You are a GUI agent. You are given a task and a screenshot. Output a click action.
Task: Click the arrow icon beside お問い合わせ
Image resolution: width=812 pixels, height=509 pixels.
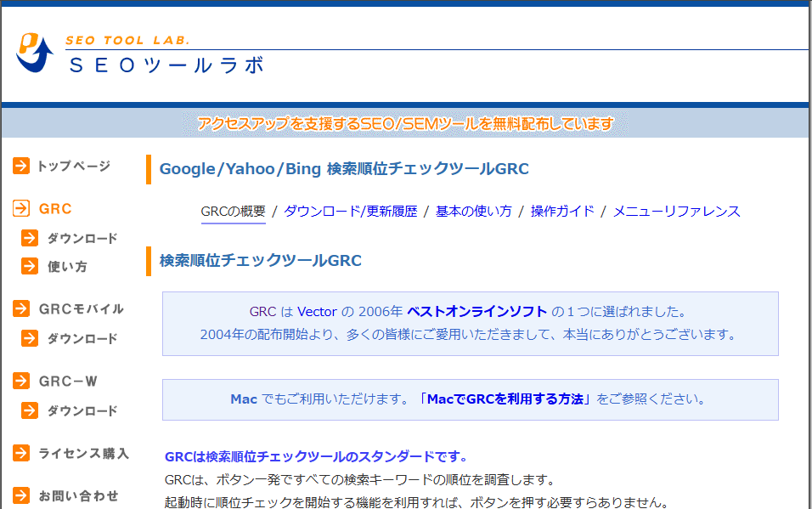tap(21, 495)
